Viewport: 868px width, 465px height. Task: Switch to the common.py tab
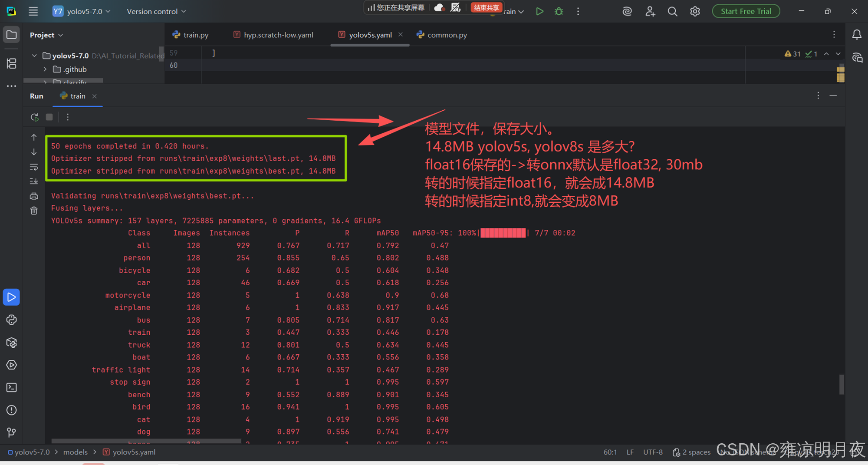coord(442,35)
